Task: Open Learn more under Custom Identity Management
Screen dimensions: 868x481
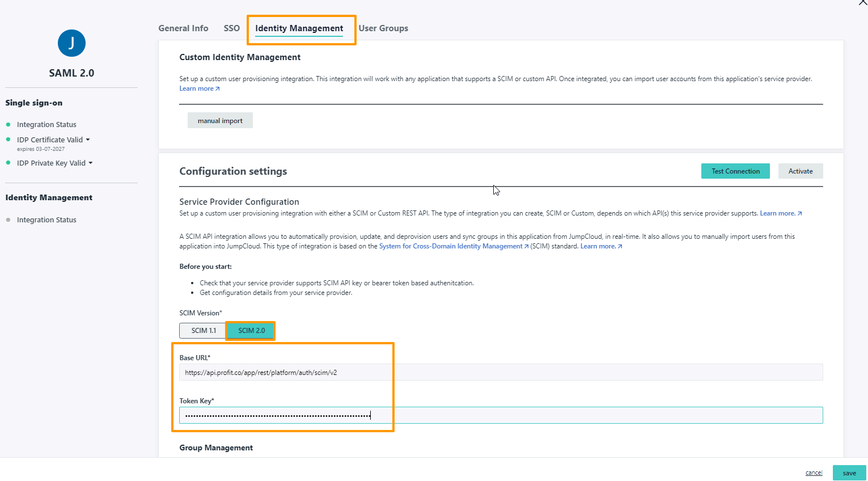Action: [200, 88]
